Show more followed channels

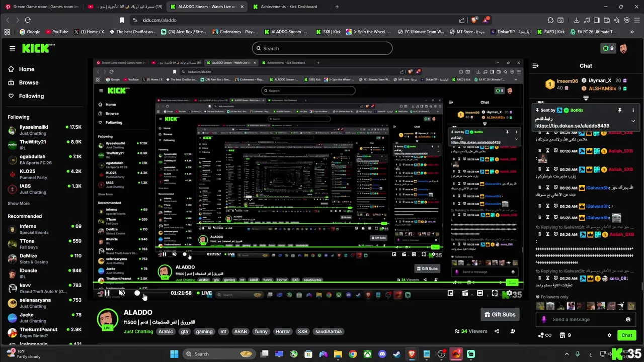click(19, 204)
